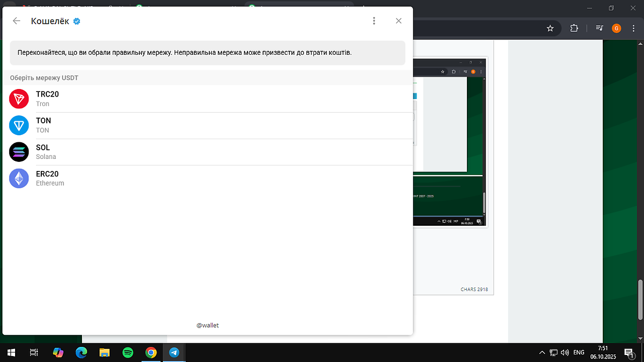This screenshot has width=644, height=362.
Task: Bookmark this page with the star icon
Action: (550, 28)
